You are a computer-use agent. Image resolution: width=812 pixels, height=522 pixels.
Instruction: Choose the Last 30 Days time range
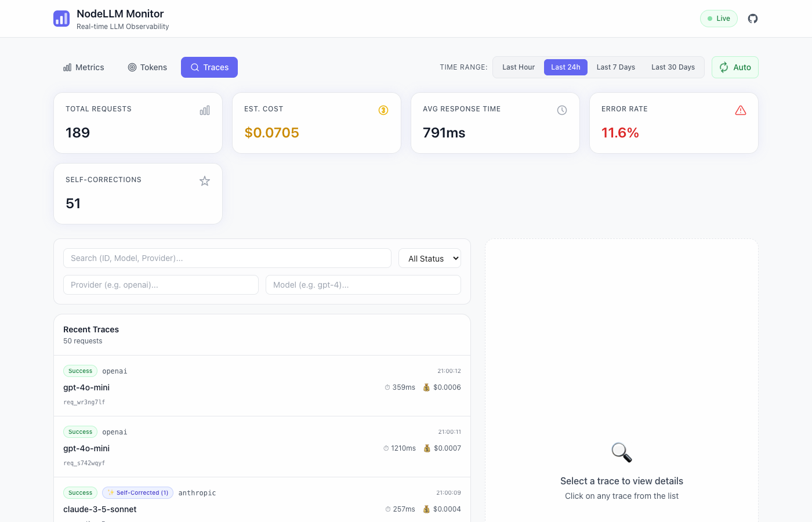(673, 67)
